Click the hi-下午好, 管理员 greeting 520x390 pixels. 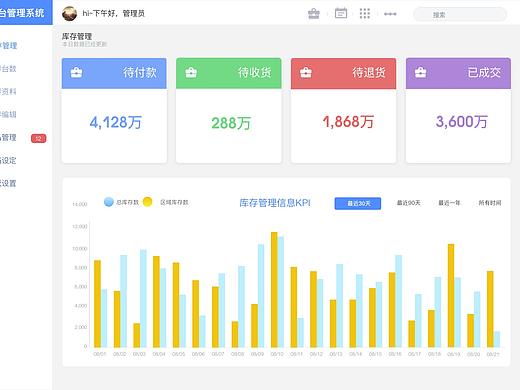tap(114, 14)
